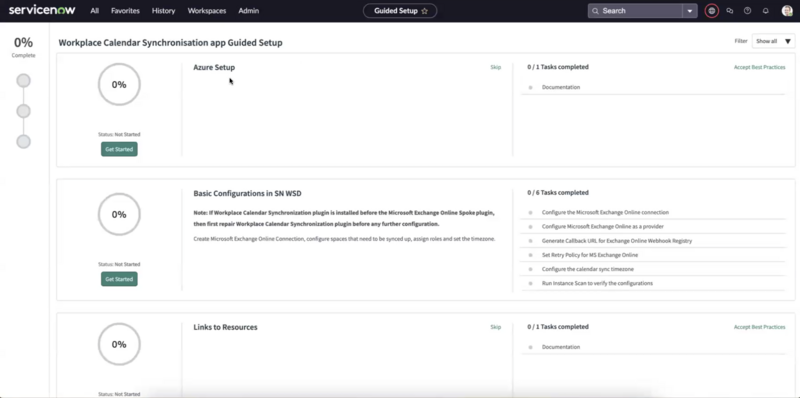Open Links to Resources Documentation task
This screenshot has width=800, height=398.
561,347
